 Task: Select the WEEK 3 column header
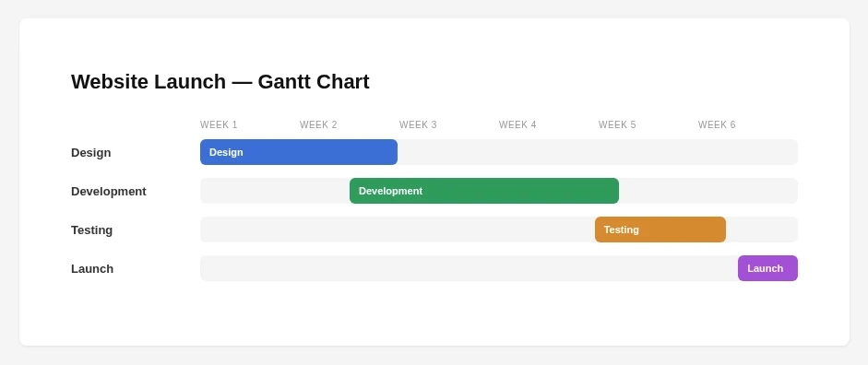[x=418, y=125]
